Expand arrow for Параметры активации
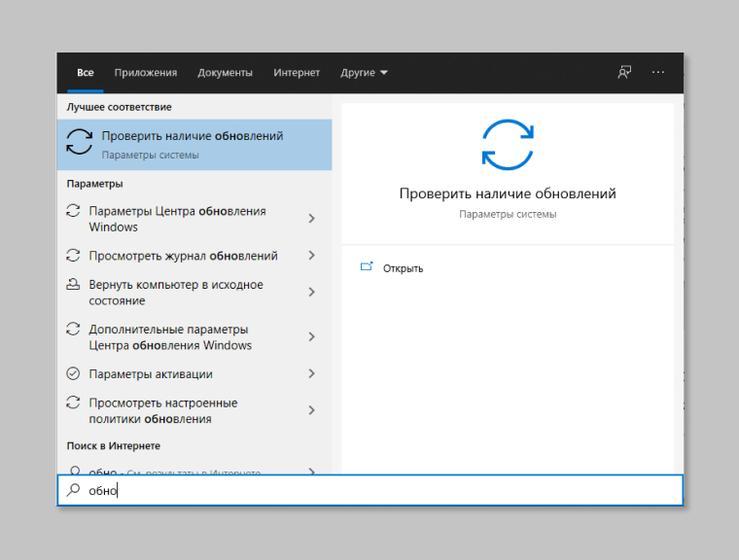 pos(311,373)
